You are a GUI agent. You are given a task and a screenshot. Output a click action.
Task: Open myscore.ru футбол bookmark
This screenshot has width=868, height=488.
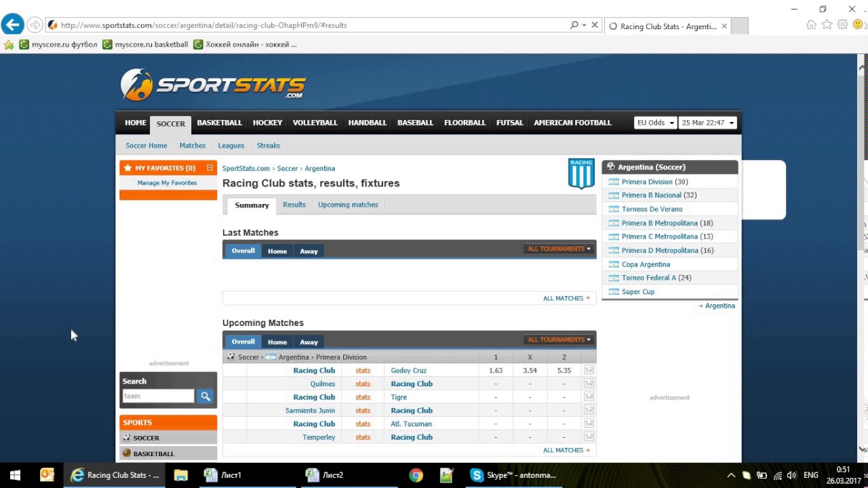[x=58, y=45]
